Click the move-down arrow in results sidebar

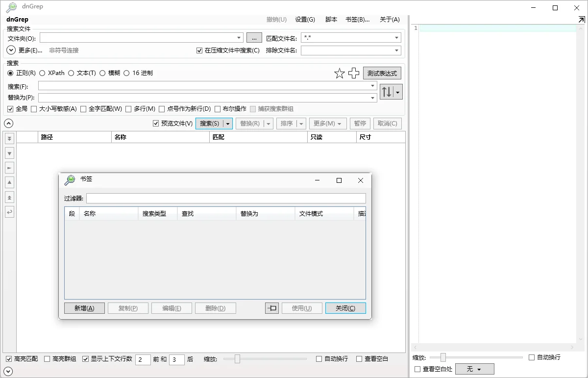point(9,153)
